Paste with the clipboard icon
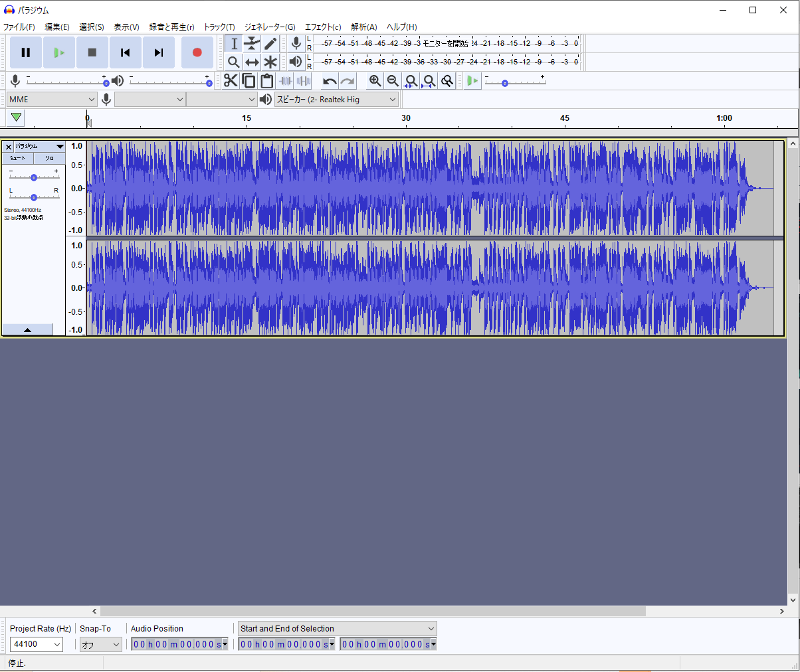This screenshot has width=800, height=672. [x=267, y=81]
